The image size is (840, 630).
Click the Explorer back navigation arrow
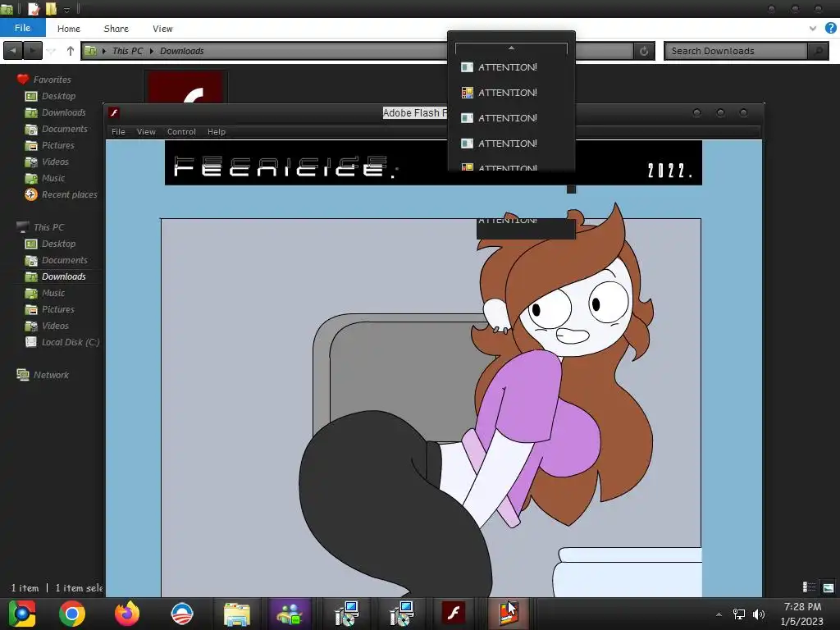tap(13, 51)
